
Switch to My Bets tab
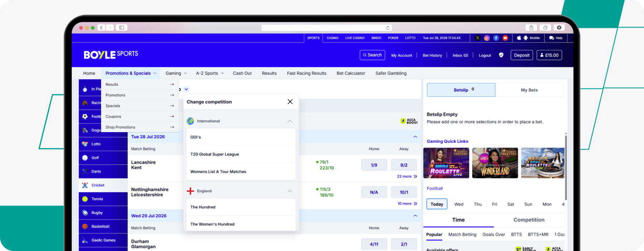[x=529, y=90]
